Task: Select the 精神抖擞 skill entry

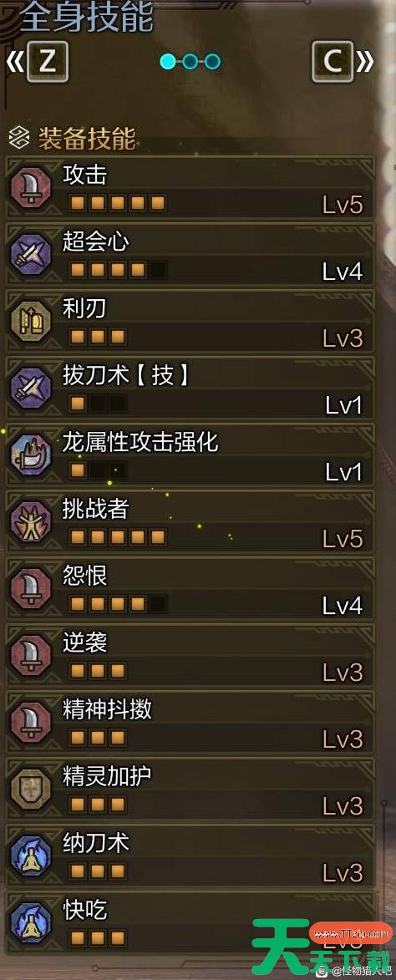Action: coord(190,722)
